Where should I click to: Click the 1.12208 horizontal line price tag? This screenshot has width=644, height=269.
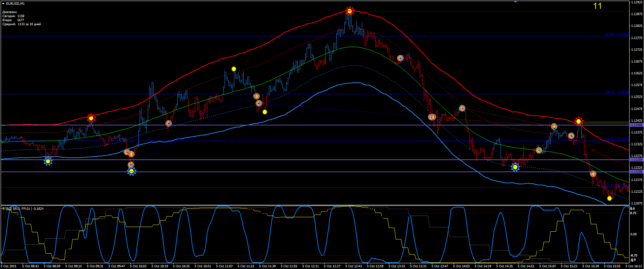[636, 172]
